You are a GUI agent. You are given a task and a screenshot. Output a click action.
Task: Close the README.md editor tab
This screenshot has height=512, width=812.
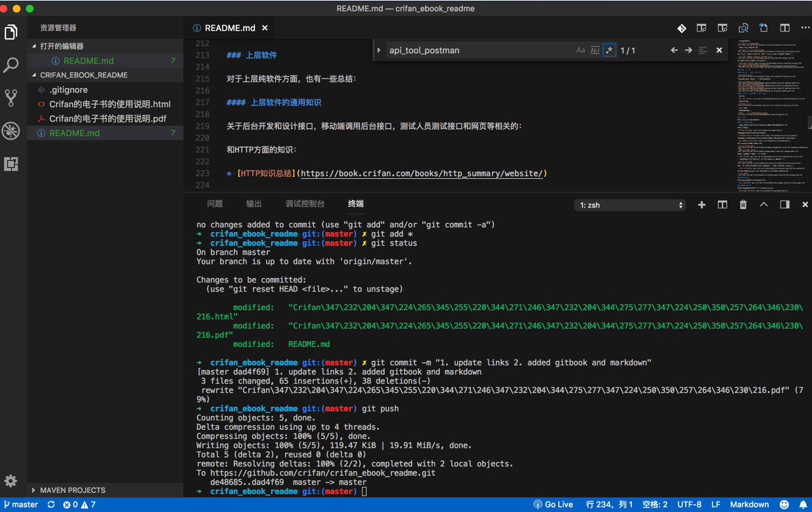coord(265,28)
